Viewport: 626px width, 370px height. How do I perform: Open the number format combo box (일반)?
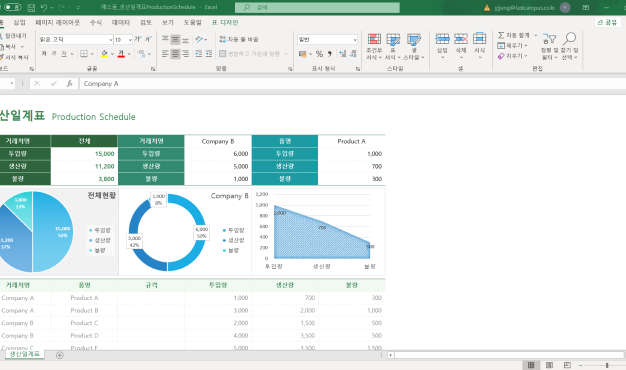coord(327,39)
